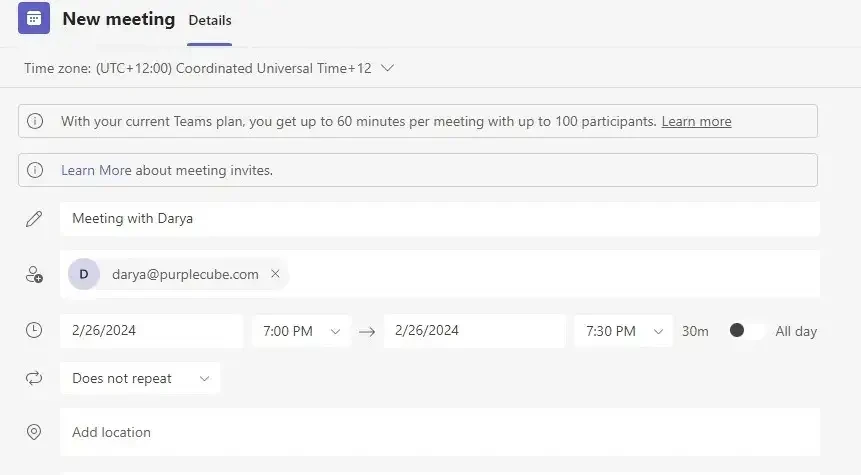
Task: Click the add attendees person icon
Action: (34, 274)
